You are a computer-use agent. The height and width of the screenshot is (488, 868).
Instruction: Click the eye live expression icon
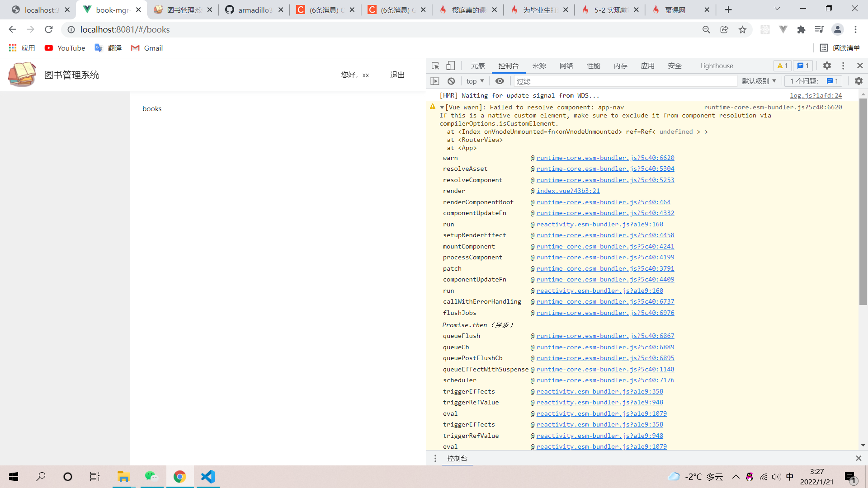(x=500, y=81)
